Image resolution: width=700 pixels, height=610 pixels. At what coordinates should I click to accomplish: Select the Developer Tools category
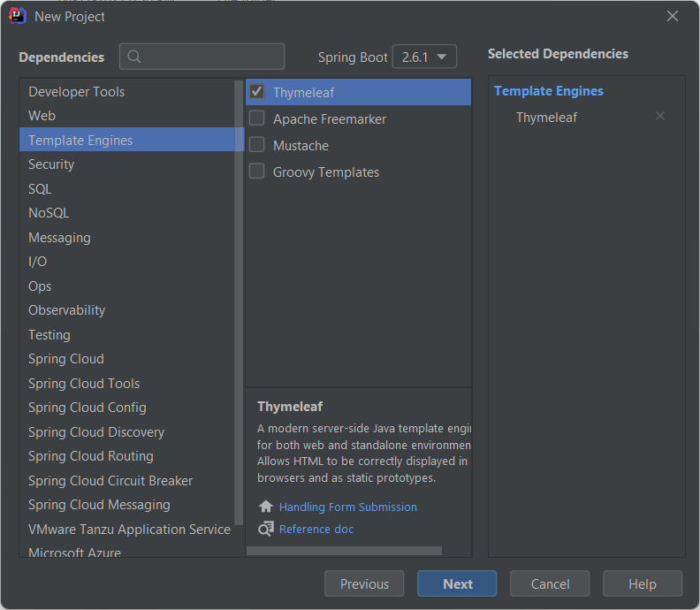click(76, 92)
